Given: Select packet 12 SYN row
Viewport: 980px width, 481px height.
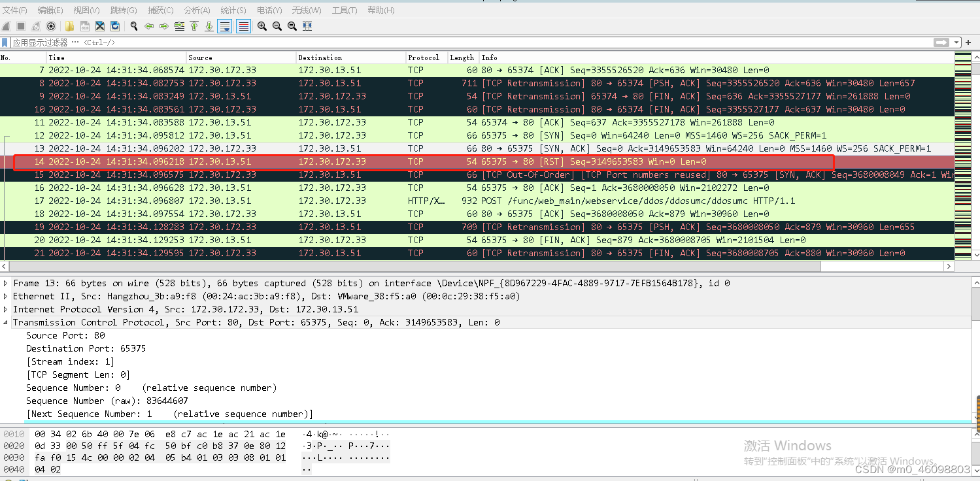Looking at the screenshot, I should point(477,135).
